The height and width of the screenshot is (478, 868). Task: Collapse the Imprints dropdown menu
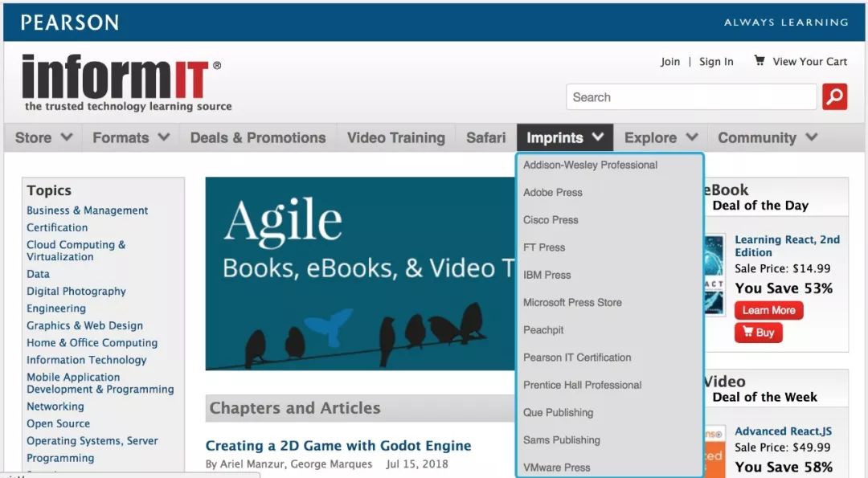click(x=565, y=137)
